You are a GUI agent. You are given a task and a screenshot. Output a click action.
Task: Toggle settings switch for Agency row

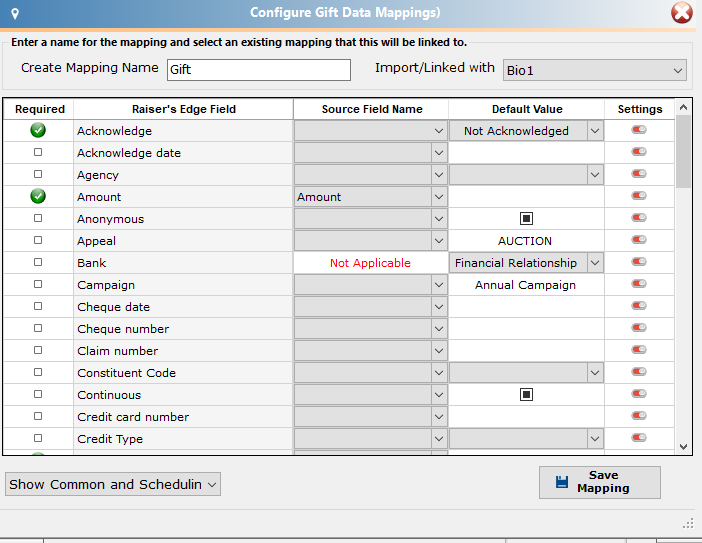click(x=639, y=174)
